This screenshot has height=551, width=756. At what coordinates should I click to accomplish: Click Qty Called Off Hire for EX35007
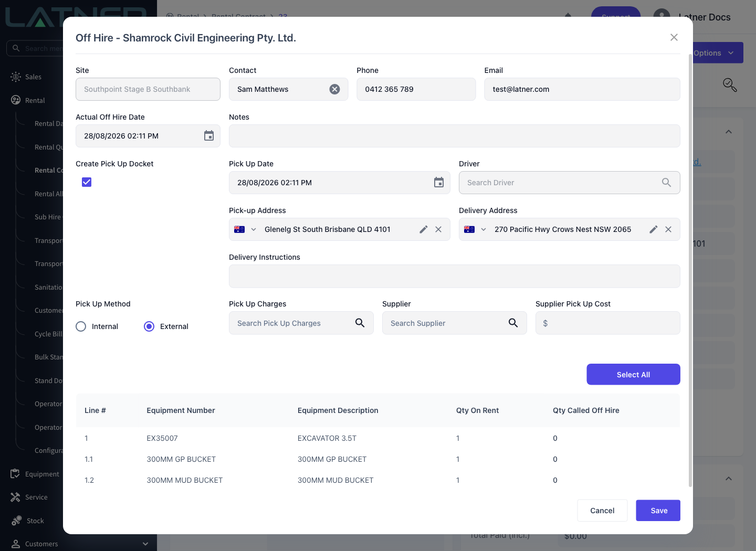(555, 438)
